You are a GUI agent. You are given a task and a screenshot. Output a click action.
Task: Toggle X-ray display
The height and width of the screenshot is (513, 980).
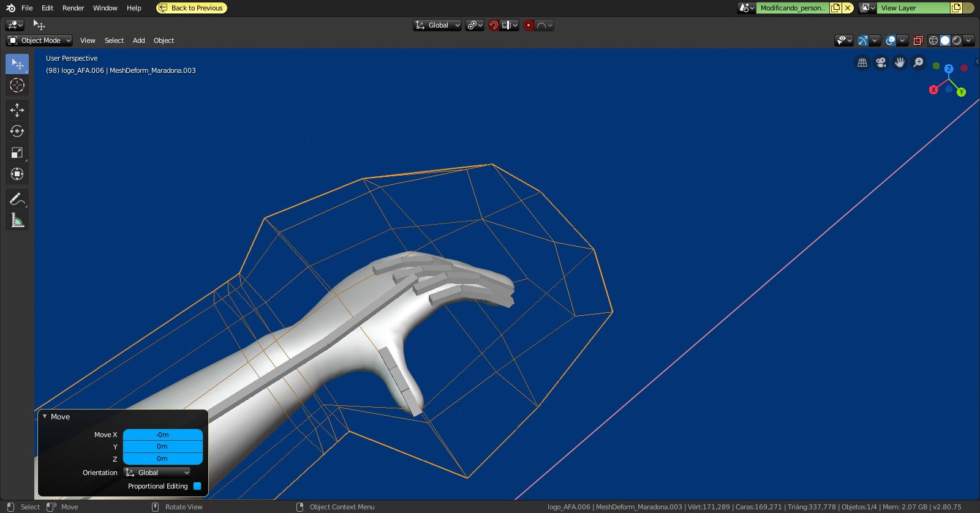[x=918, y=40]
